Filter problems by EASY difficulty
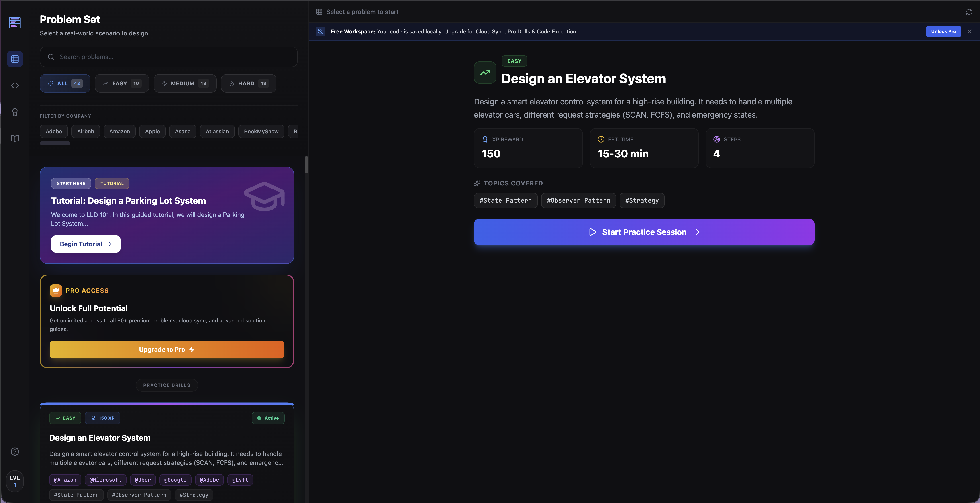The width and height of the screenshot is (980, 503). [x=122, y=83]
